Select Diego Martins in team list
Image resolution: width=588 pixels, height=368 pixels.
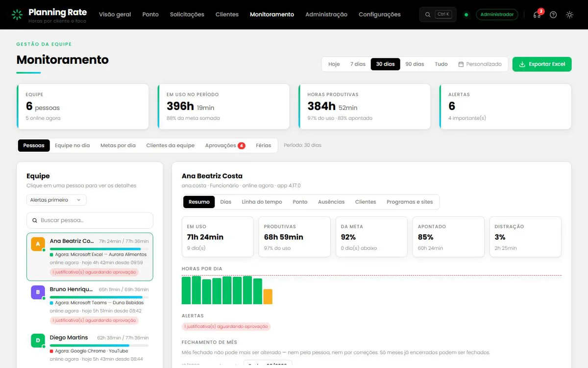pos(90,349)
